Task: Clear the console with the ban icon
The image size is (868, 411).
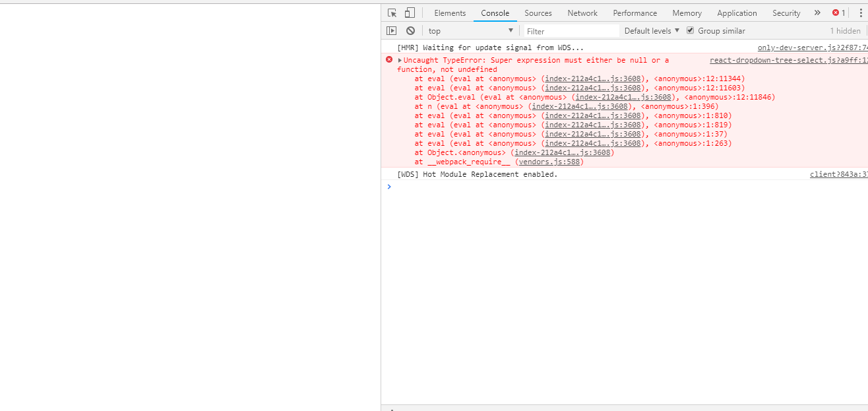Action: point(410,31)
